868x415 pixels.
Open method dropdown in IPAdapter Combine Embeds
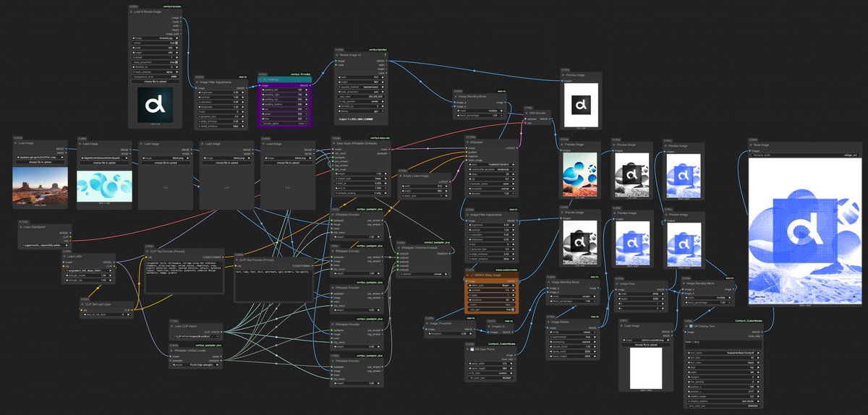point(424,275)
